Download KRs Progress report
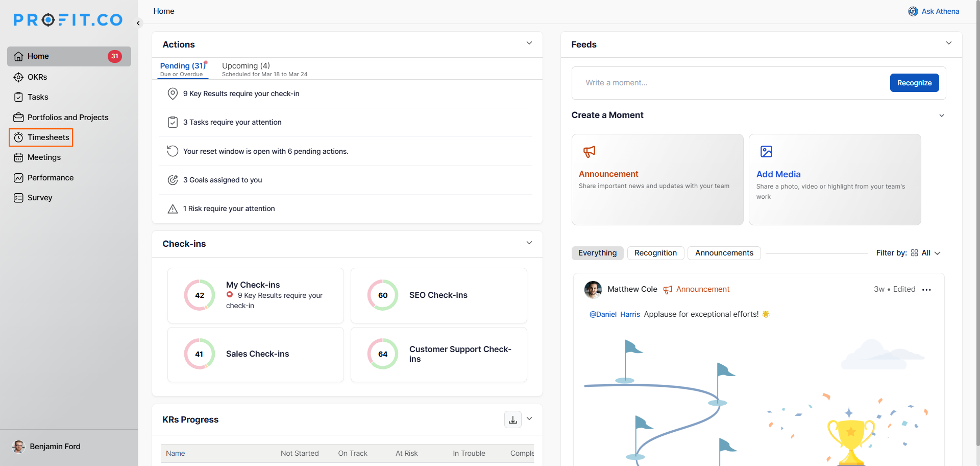980x466 pixels. click(512, 420)
